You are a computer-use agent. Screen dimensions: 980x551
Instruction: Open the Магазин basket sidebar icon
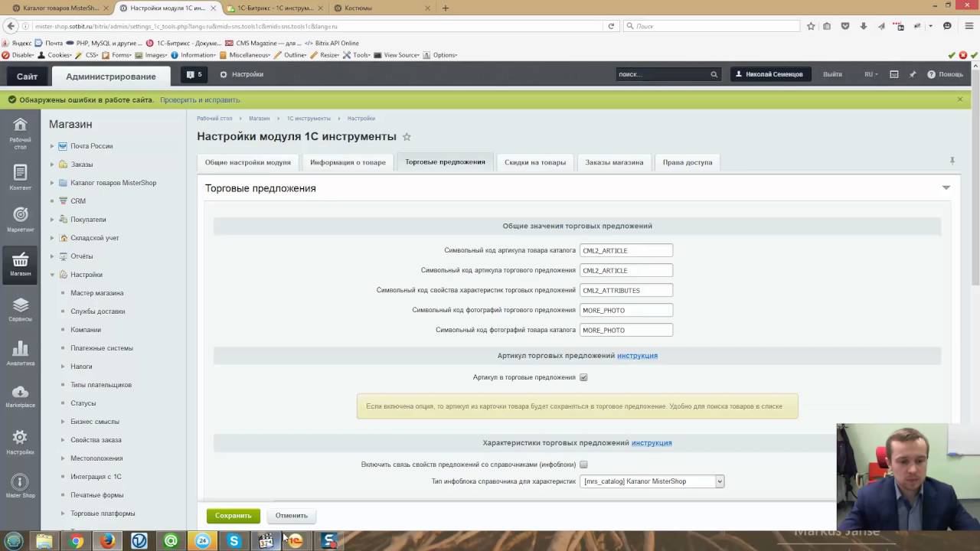tap(20, 265)
